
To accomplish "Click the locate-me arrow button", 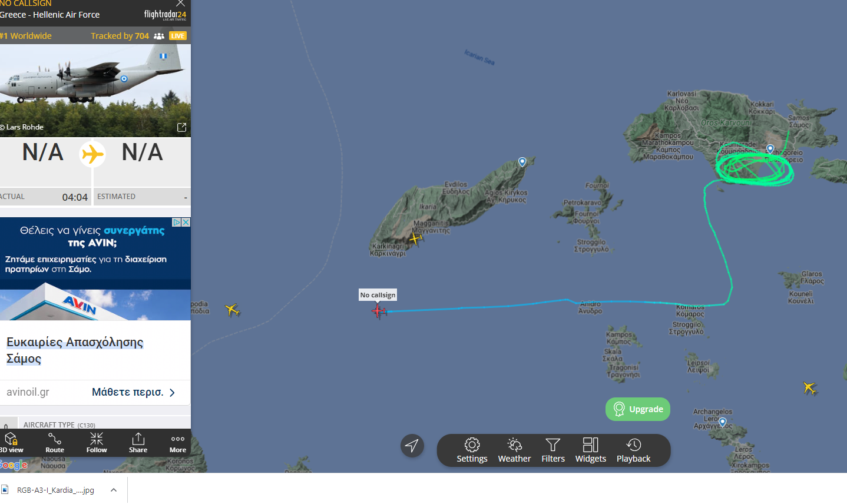I will (412, 446).
